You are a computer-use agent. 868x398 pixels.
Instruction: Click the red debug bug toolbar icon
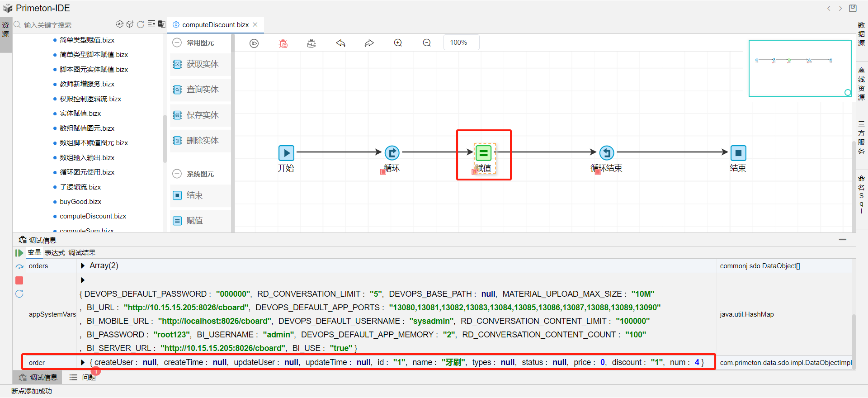point(283,43)
